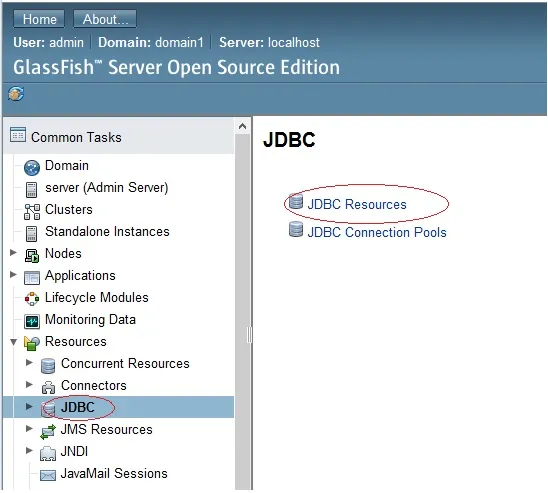Click the scroll up arrow of the navigation tree
Viewport: 548px width, 493px height.
coord(243,126)
